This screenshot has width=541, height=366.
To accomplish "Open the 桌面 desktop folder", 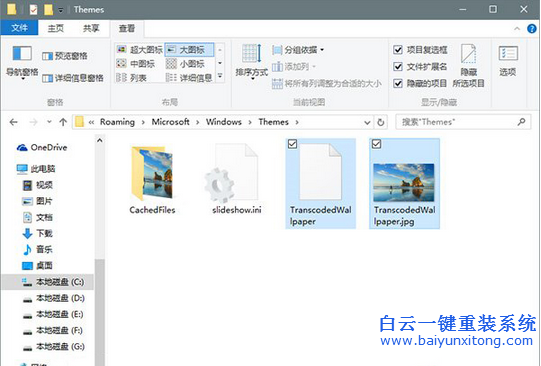I will click(x=37, y=266).
